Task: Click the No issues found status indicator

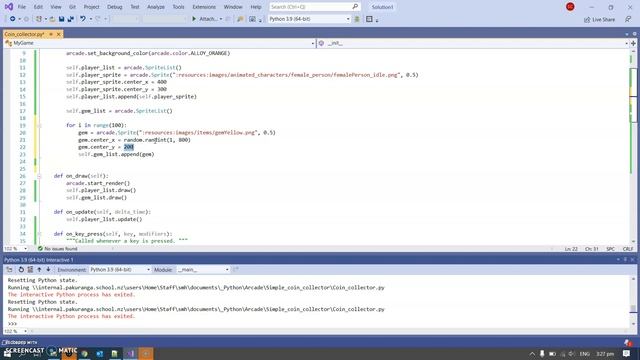Action: pos(57,249)
